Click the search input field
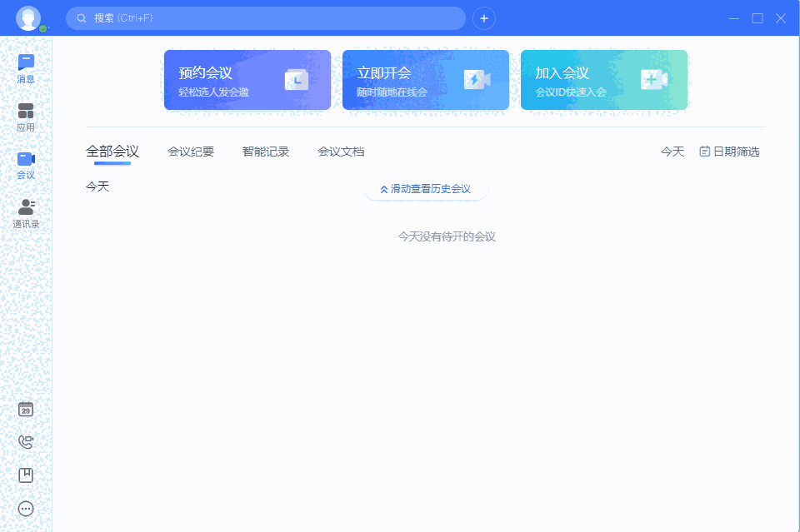The width and height of the screenshot is (800, 532). pos(267,17)
